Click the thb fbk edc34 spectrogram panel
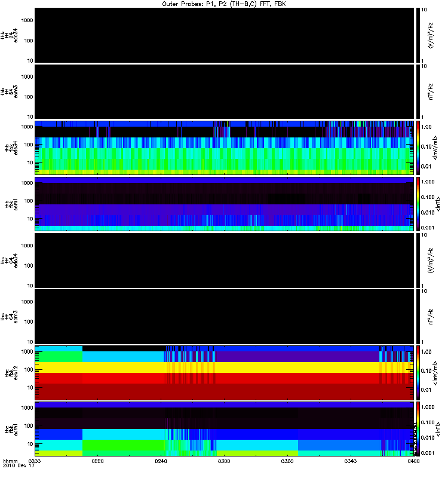 (x=224, y=148)
